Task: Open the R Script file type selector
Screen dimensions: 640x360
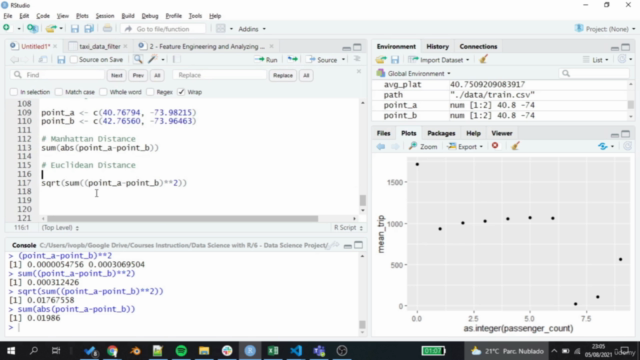Action: [348, 228]
